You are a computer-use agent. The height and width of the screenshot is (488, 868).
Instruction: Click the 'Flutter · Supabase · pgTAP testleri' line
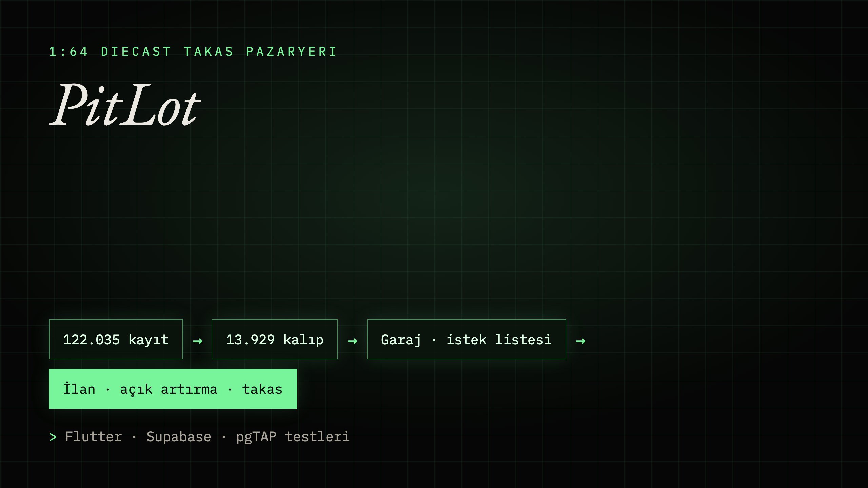tap(199, 437)
